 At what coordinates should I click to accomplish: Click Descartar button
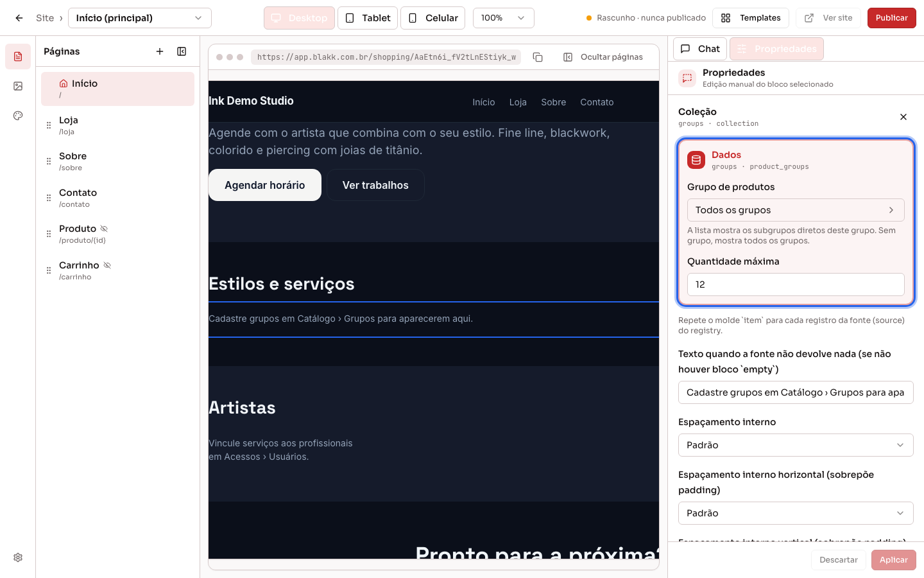point(839,560)
